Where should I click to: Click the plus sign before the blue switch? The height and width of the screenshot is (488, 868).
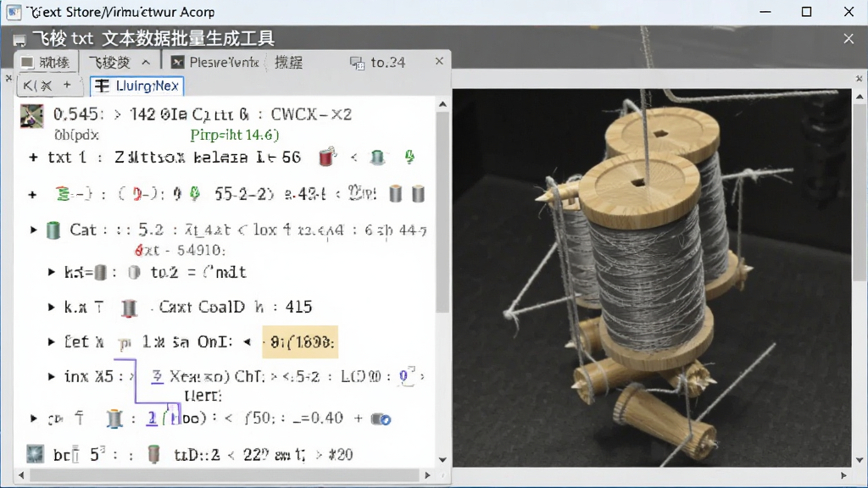coord(359,419)
